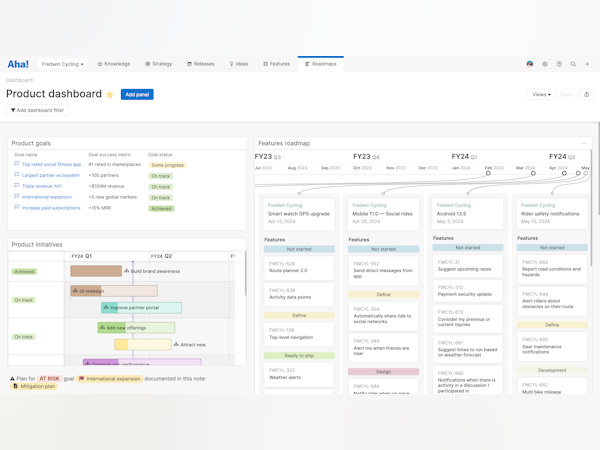Open the Top rated social fitness app goal
This screenshot has width=600, height=450.
(51, 165)
